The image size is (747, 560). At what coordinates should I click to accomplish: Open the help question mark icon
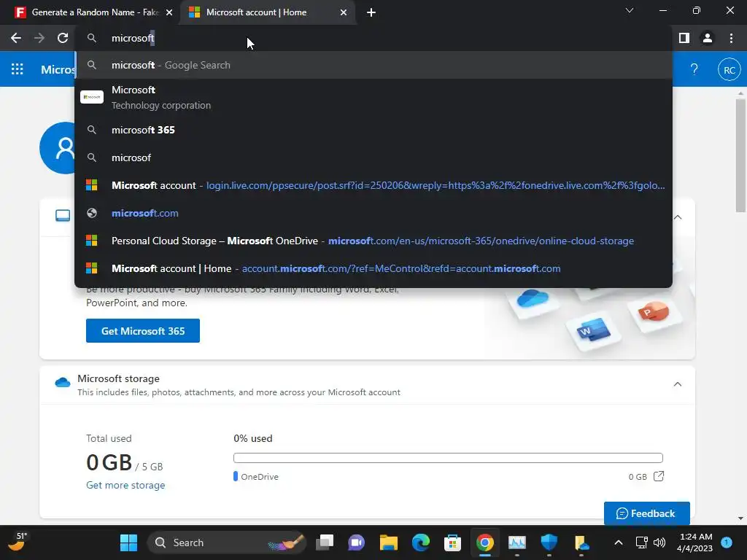[x=694, y=69]
